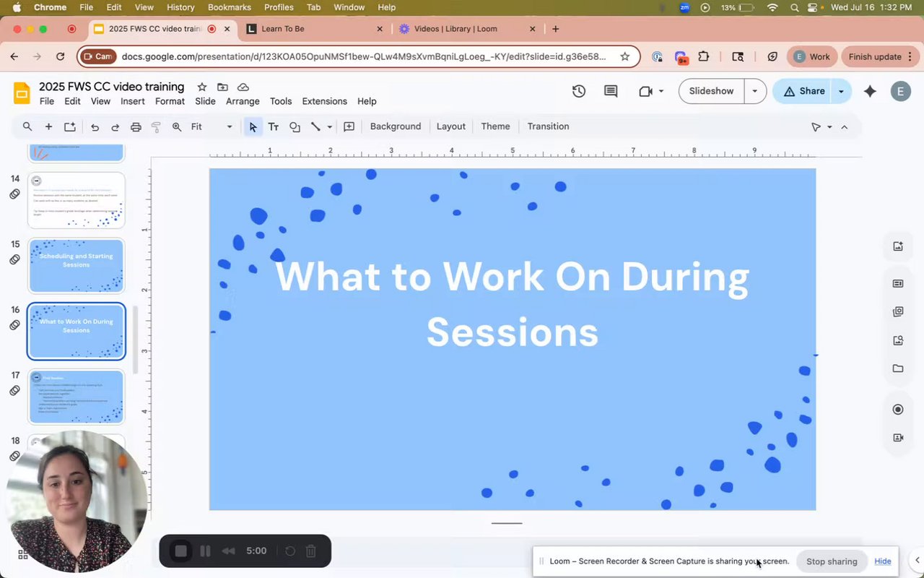Click the Google Meet camera icon
This screenshot has height=578, width=924.
645,91
